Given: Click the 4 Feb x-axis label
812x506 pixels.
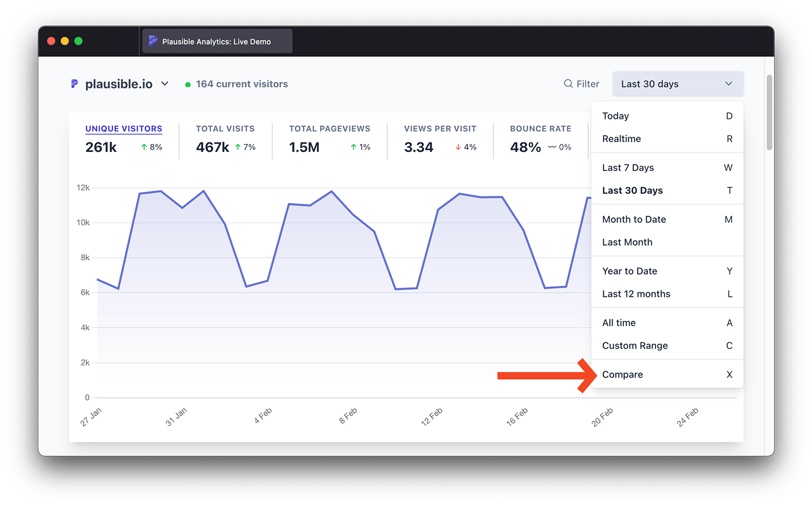Looking at the screenshot, I should click(263, 416).
